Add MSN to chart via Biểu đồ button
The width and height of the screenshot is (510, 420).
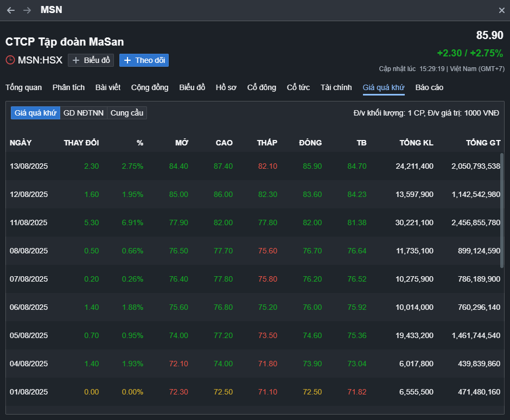[x=91, y=60]
